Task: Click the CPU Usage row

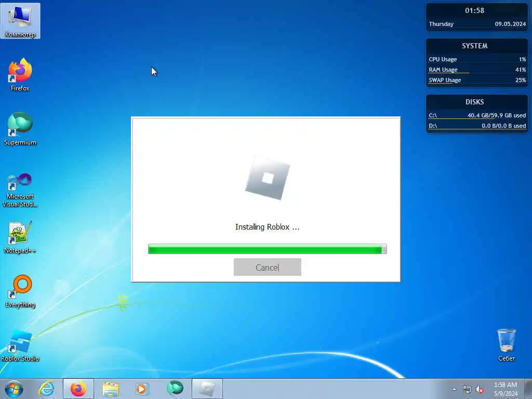Action: (477, 59)
